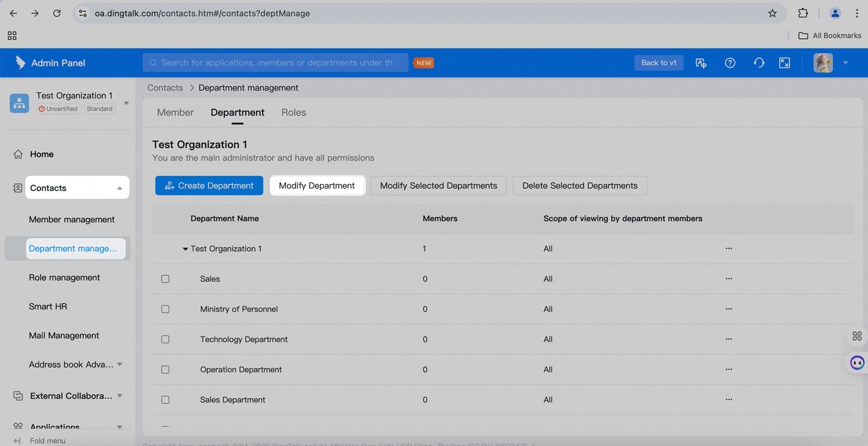Switch to the Roles tab
Viewport: 868px width, 446px height.
(294, 112)
